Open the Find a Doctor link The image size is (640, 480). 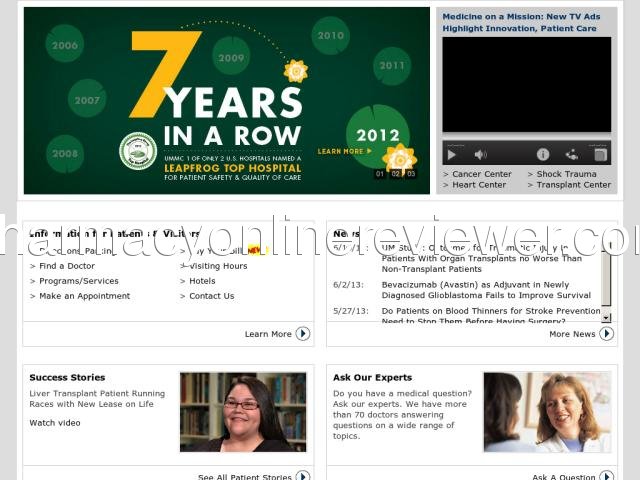coord(67,266)
